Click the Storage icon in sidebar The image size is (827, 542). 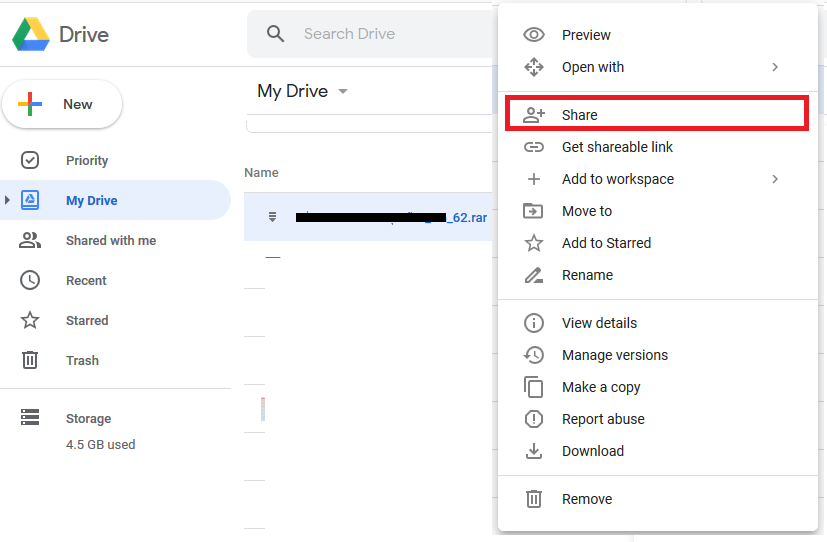[x=30, y=418]
